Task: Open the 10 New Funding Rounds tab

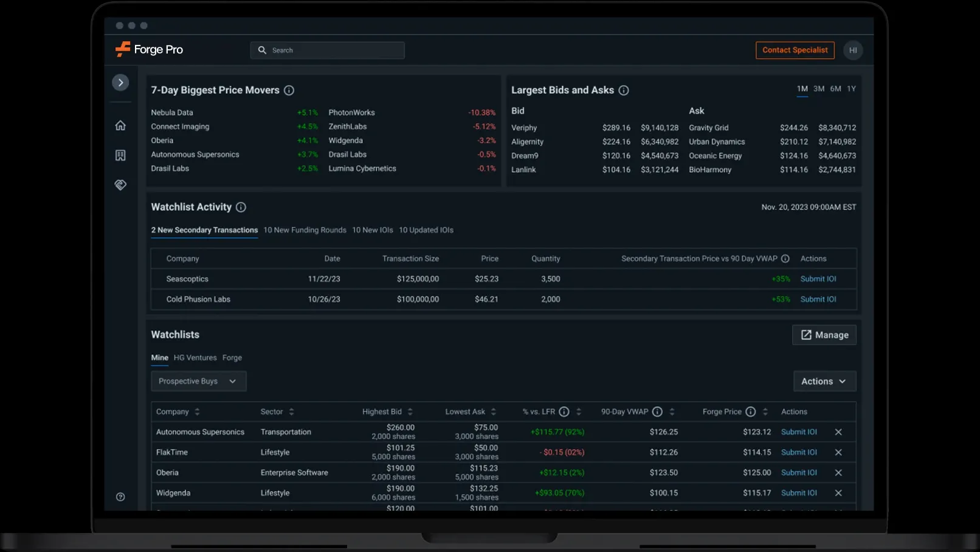Action: (x=305, y=230)
